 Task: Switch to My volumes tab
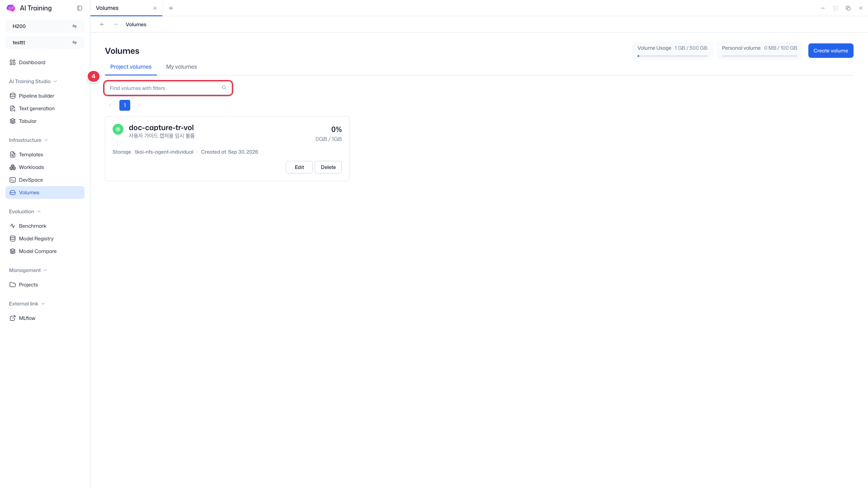point(181,67)
